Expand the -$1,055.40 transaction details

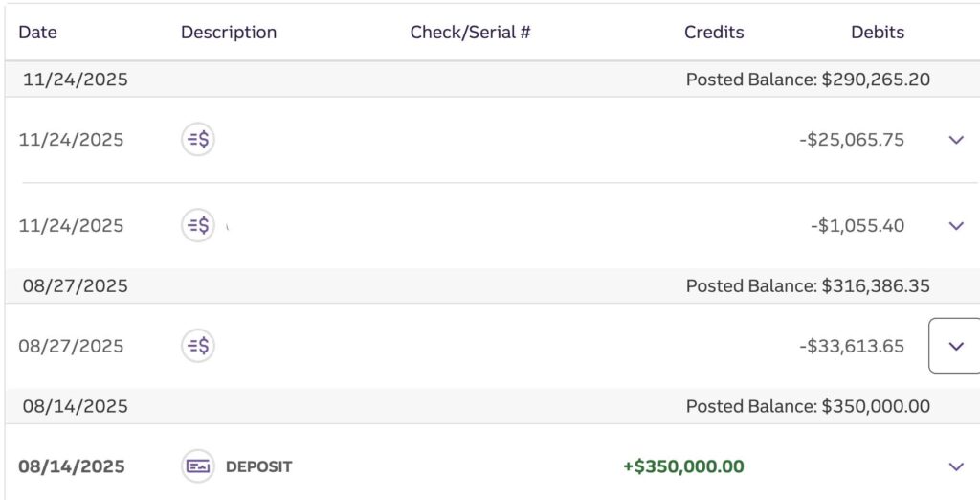pos(955,226)
